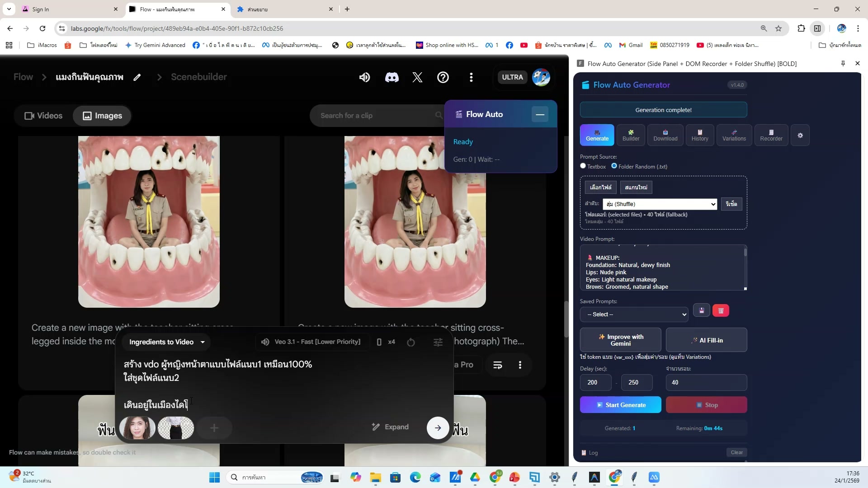The width and height of the screenshot is (868, 488).
Task: Click the Improve with Gemini button
Action: pyautogui.click(x=620, y=340)
